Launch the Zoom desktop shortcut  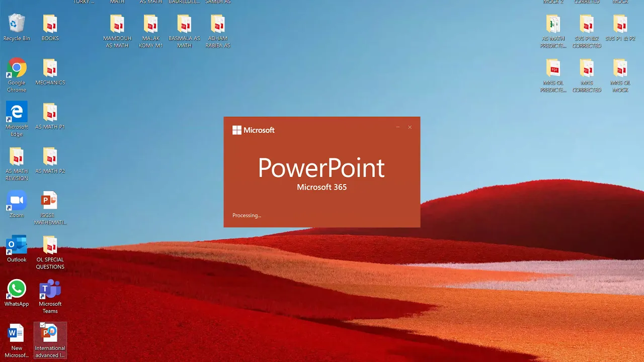point(17,205)
